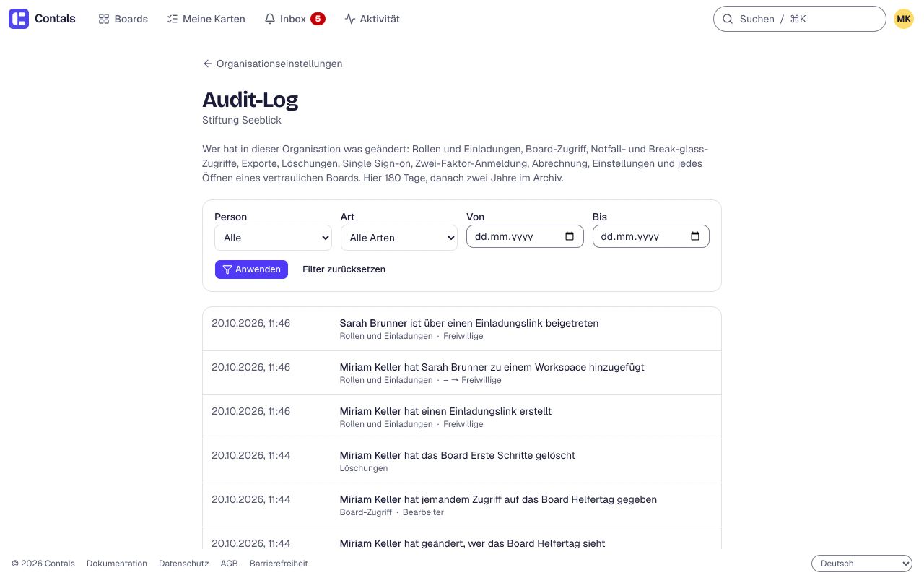Select entry 'Miriam Keller hat Sarah Brunner zu einem Workspace hinzugefügt'

(462, 373)
